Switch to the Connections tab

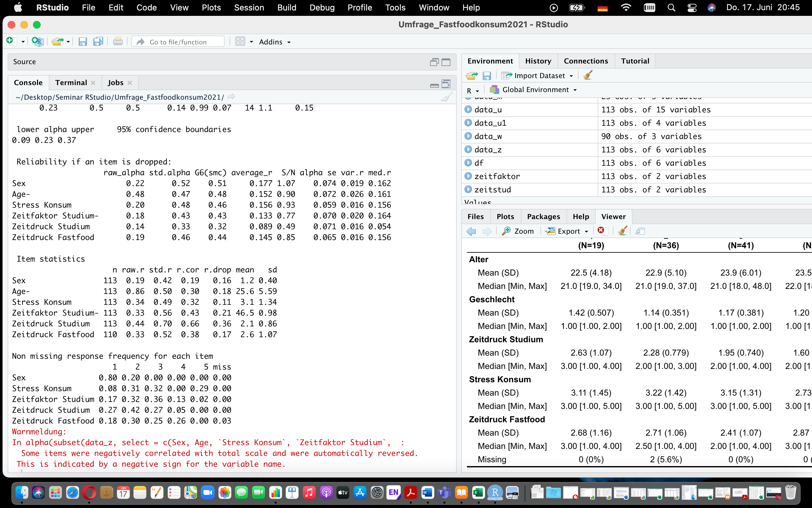pyautogui.click(x=586, y=61)
